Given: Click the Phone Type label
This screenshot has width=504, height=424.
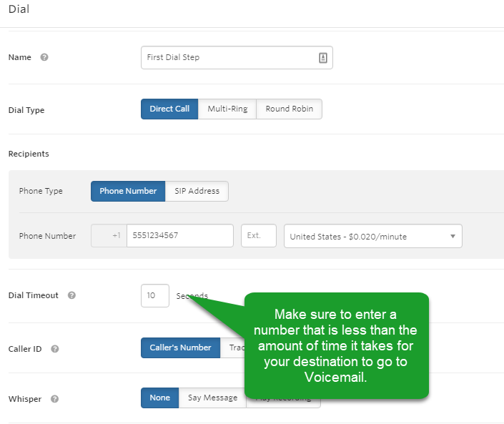Looking at the screenshot, I should point(41,191).
